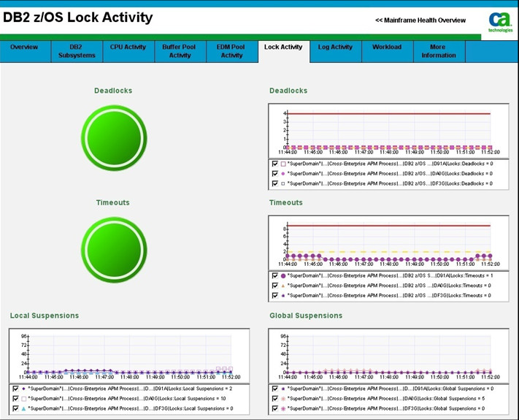Image resolution: width=519 pixels, height=420 pixels.
Task: Disable DF3G Global Suspensions series
Action: (x=274, y=408)
